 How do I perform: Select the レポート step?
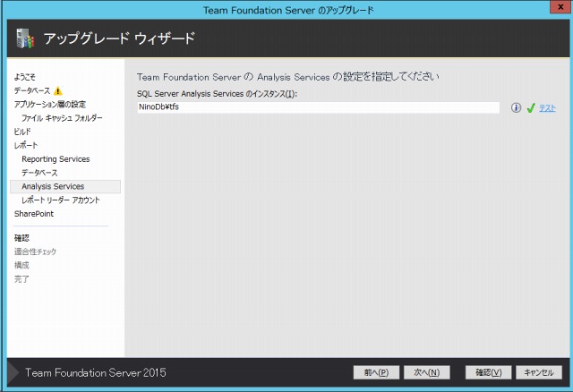pos(26,145)
